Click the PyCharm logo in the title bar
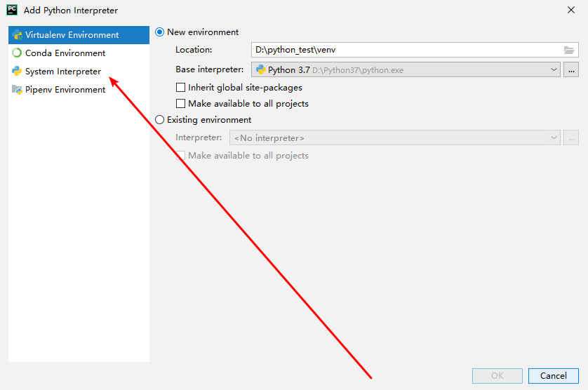 [12, 10]
